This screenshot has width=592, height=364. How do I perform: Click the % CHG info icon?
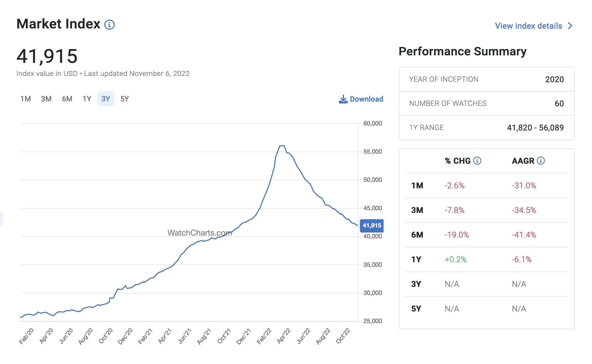point(477,161)
